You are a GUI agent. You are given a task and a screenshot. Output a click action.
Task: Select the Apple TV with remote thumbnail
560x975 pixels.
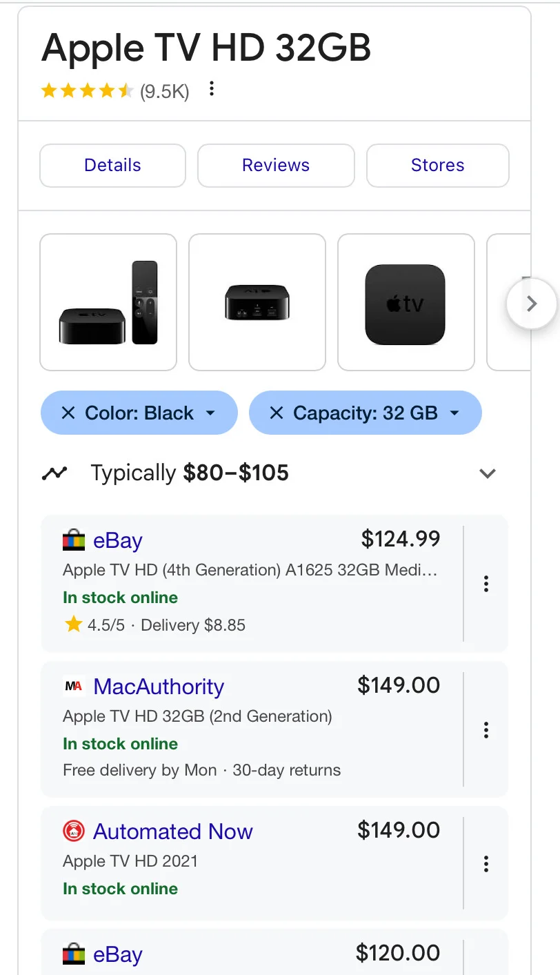pos(108,302)
